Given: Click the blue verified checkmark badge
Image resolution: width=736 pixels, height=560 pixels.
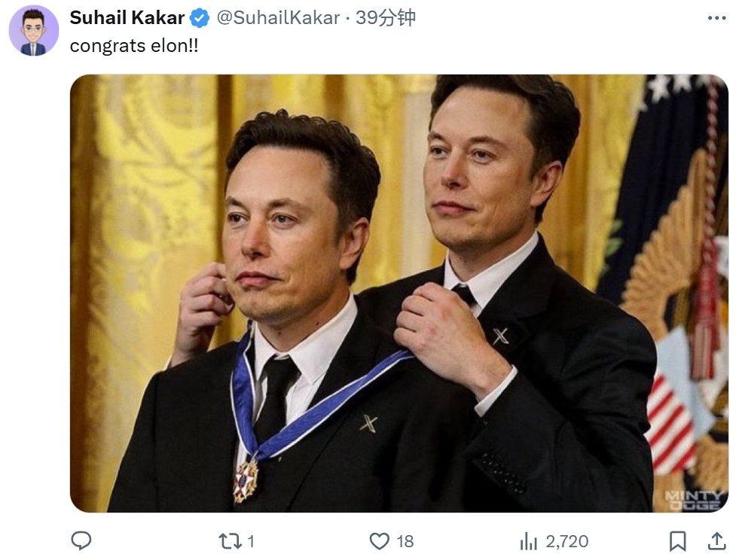Looking at the screenshot, I should (x=200, y=18).
